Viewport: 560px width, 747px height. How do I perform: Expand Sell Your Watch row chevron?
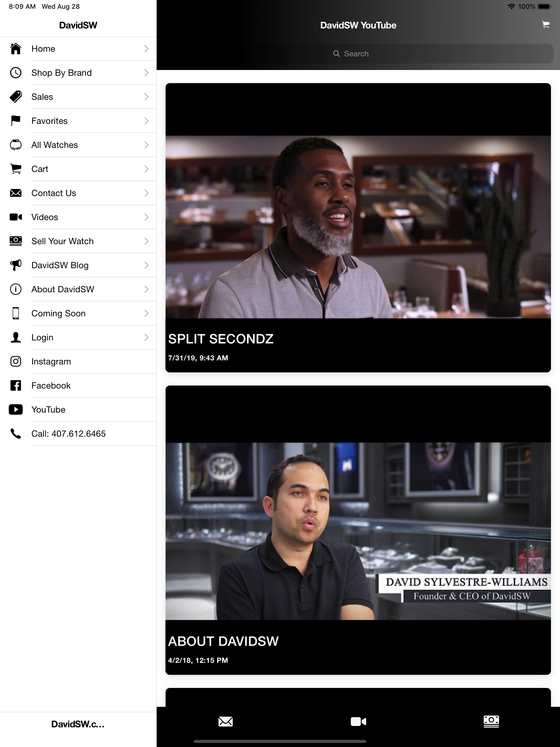(x=146, y=241)
